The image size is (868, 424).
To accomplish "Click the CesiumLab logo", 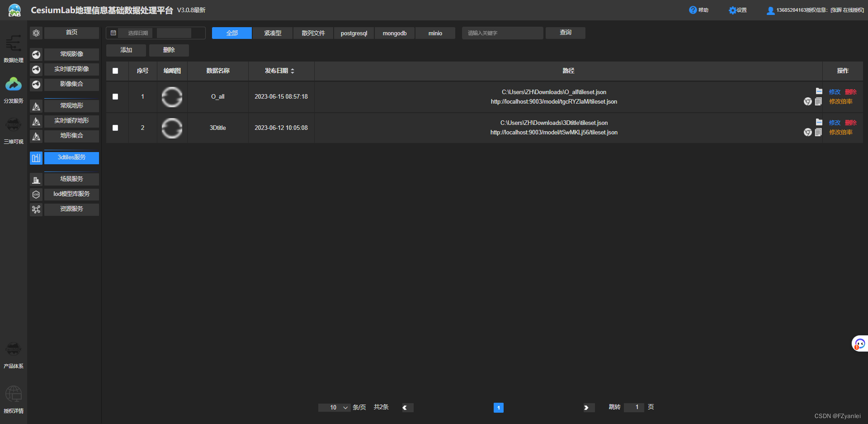I will (14, 10).
